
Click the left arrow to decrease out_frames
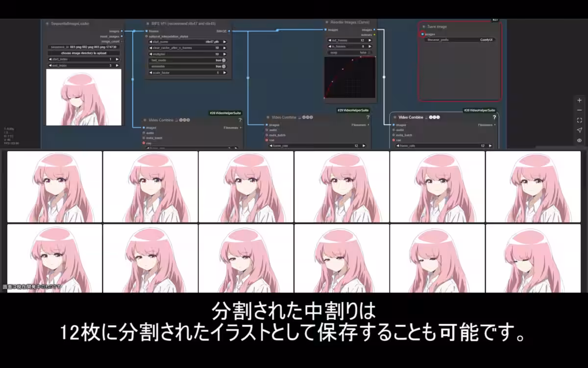[x=330, y=40]
